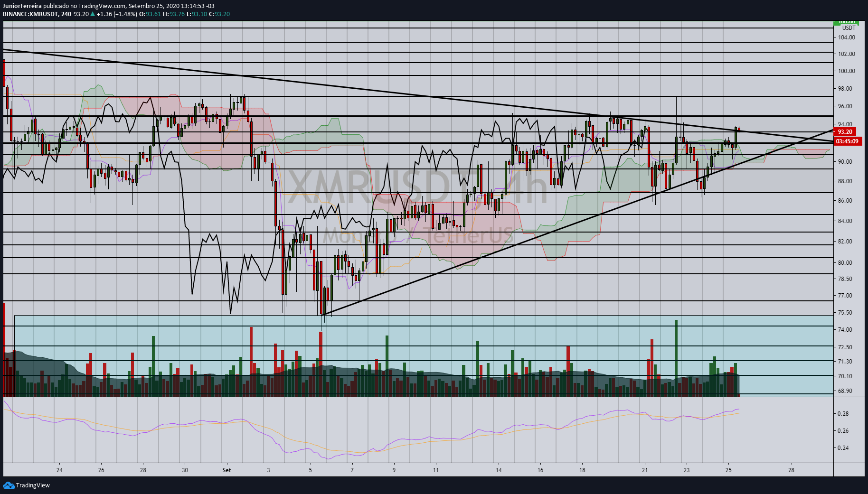Select the 240 timeframe value
The height and width of the screenshot is (494, 868).
click(x=66, y=14)
